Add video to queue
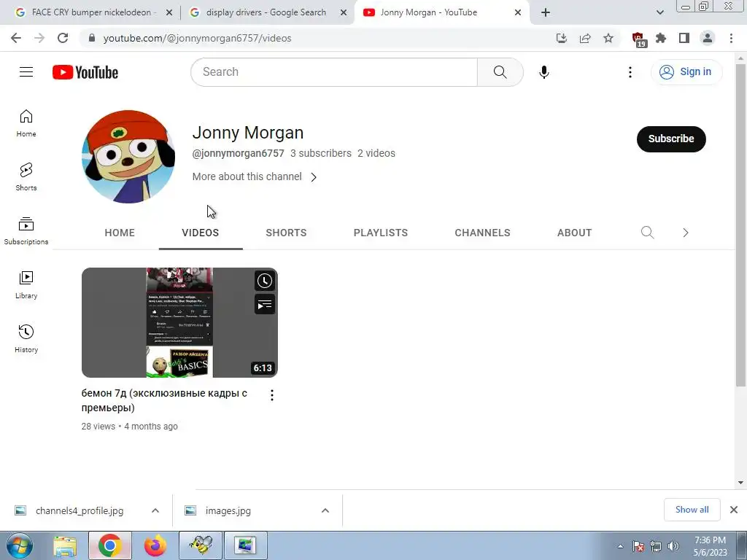The image size is (747, 560). click(x=264, y=305)
